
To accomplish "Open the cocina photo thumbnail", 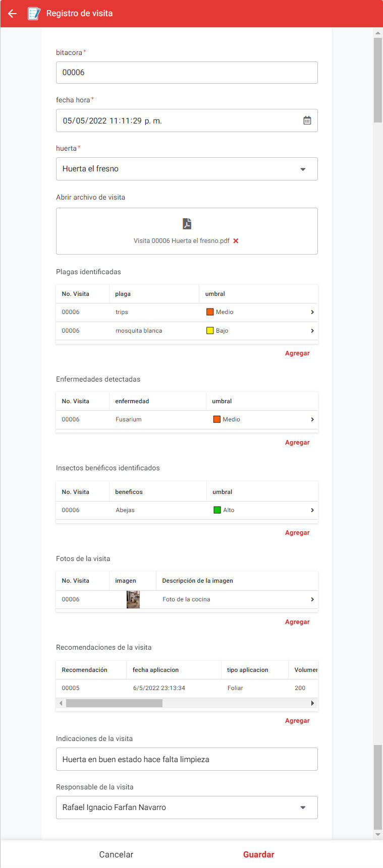I will click(x=133, y=599).
